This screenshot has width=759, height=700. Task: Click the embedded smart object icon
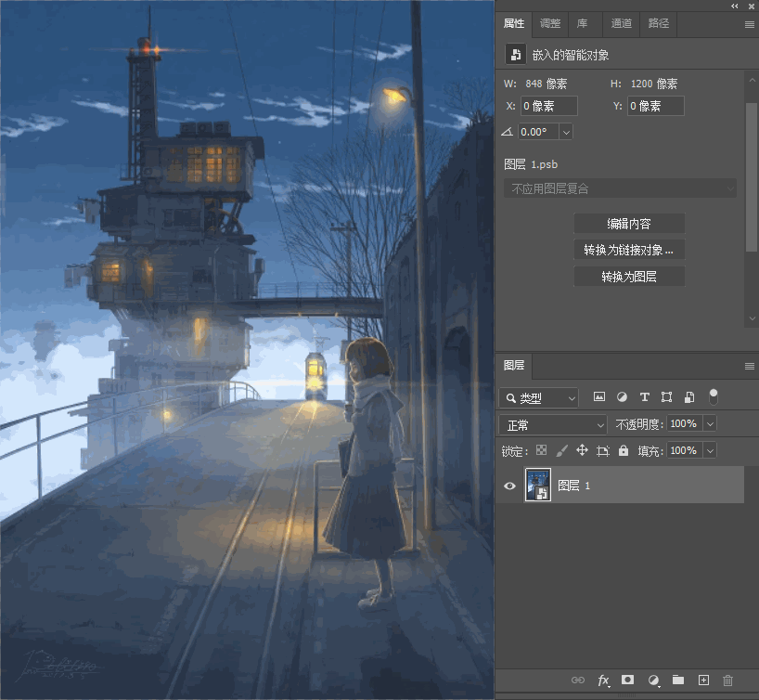(x=516, y=54)
